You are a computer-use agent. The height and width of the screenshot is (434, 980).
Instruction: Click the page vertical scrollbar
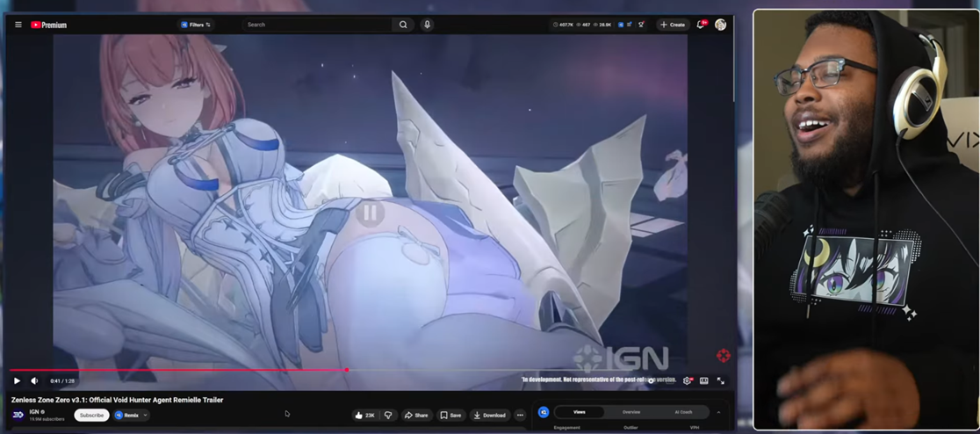pos(733,60)
